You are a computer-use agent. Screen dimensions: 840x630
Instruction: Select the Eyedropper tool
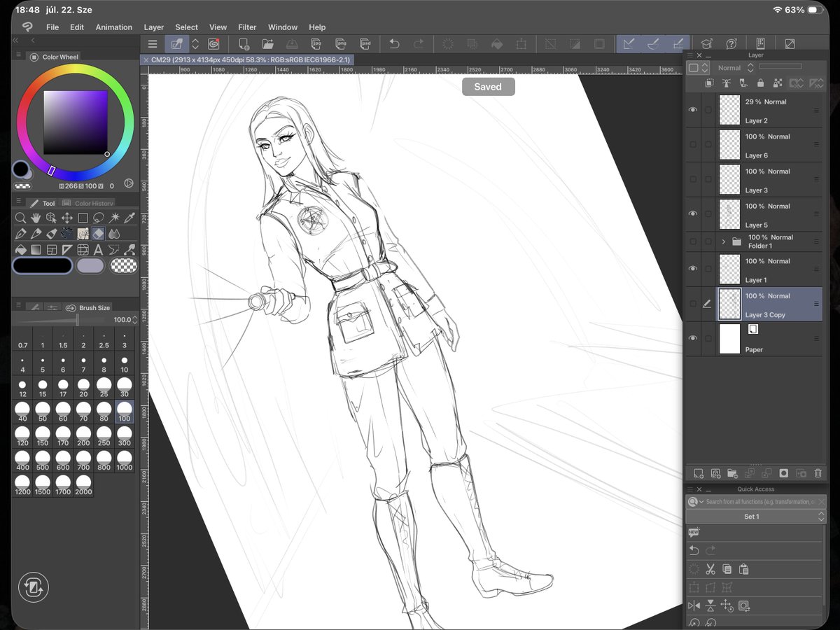(x=129, y=218)
